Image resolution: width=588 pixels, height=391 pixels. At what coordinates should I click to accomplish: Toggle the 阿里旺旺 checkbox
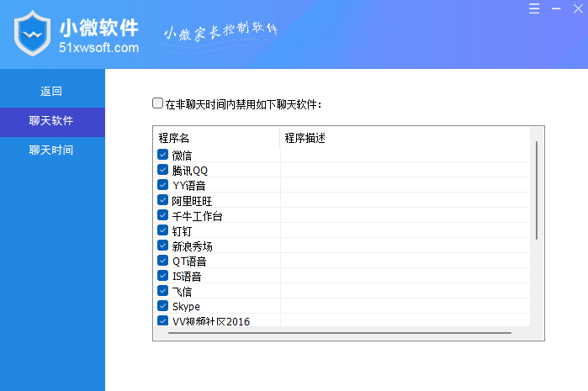pyautogui.click(x=162, y=200)
